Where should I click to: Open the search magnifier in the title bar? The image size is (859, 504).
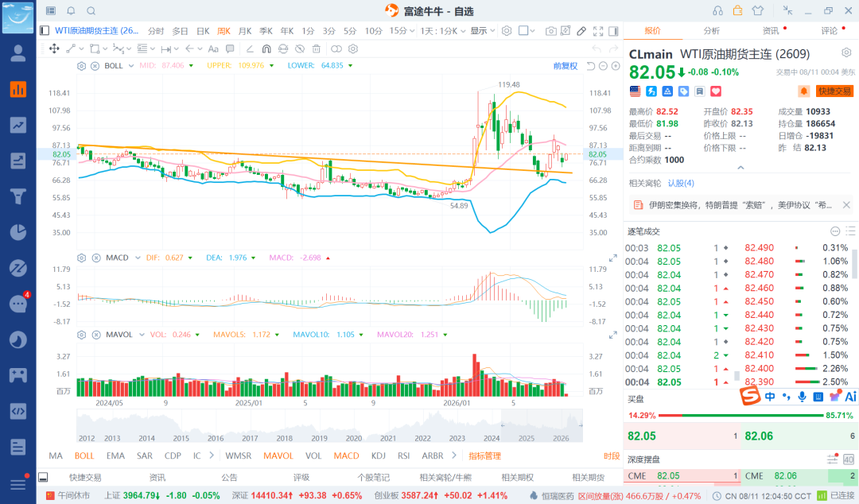(x=91, y=10)
